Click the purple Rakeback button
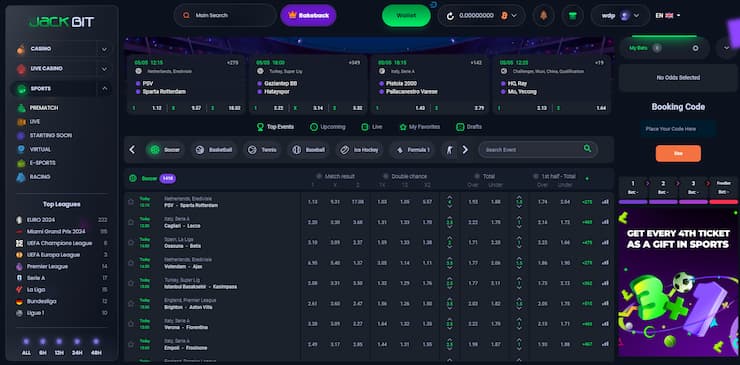 pos(308,16)
